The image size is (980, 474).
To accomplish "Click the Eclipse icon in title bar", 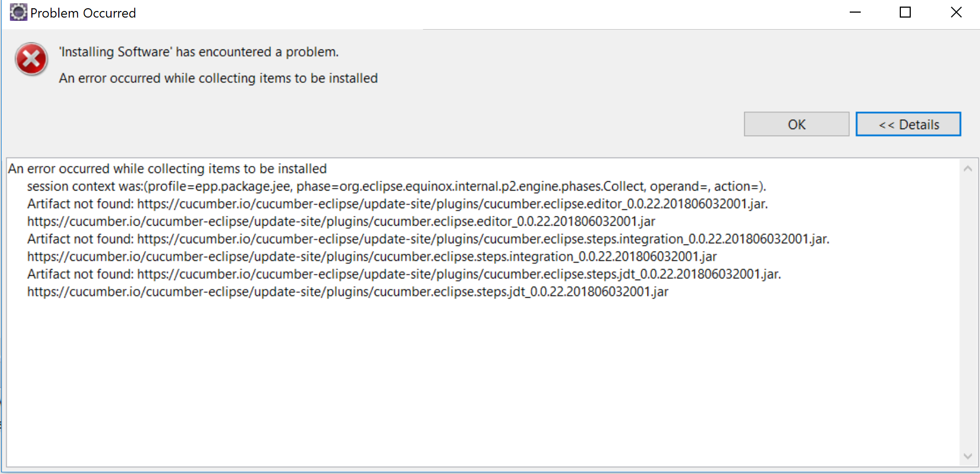I will point(18,12).
